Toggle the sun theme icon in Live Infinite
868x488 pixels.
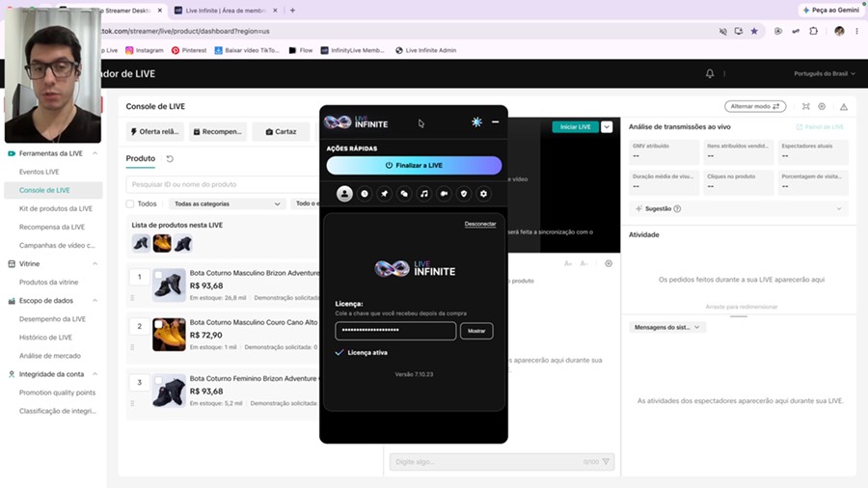click(x=476, y=122)
